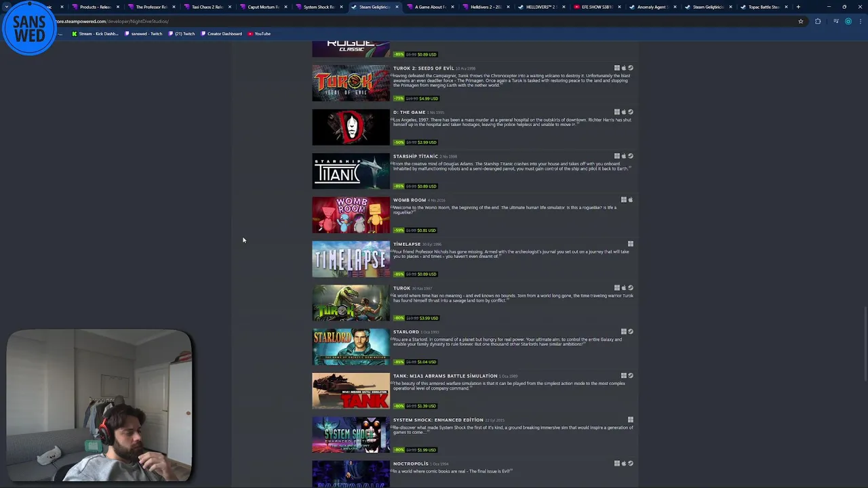This screenshot has width=868, height=488.
Task: Click SteamOS icon in Noctropolis row
Action: pos(631,464)
